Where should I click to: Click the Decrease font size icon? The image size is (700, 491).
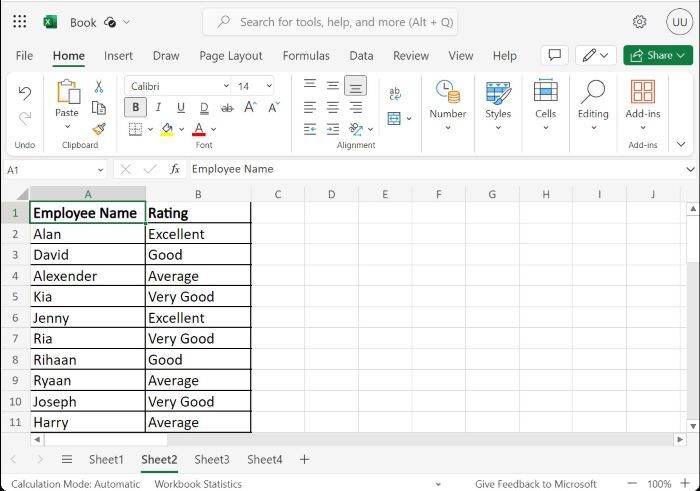point(273,107)
